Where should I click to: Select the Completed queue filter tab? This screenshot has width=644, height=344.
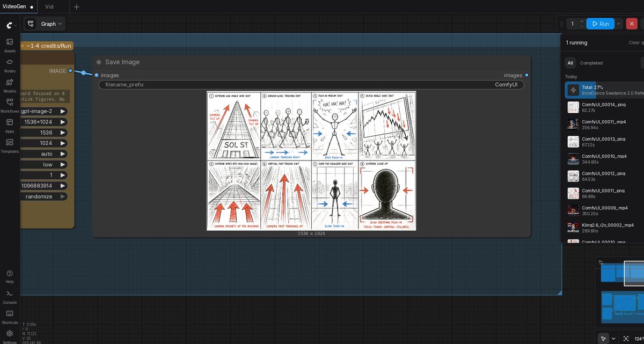pos(591,63)
